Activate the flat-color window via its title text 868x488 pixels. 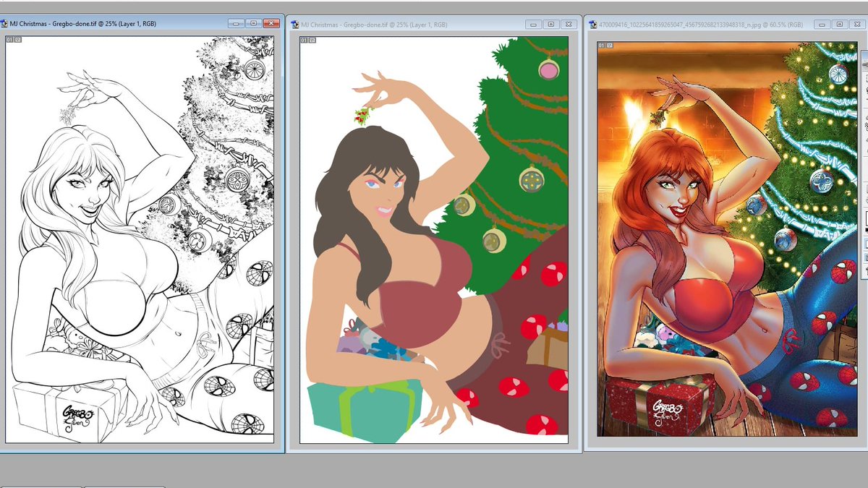tap(374, 25)
